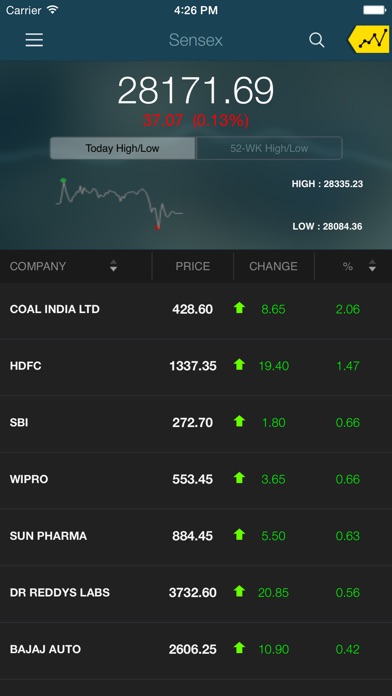Sort by percent column arrows

[x=372, y=266]
